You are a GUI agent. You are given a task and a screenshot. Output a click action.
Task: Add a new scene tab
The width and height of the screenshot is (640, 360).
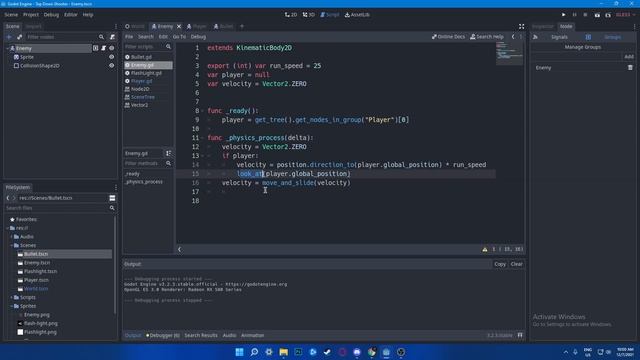click(242, 26)
